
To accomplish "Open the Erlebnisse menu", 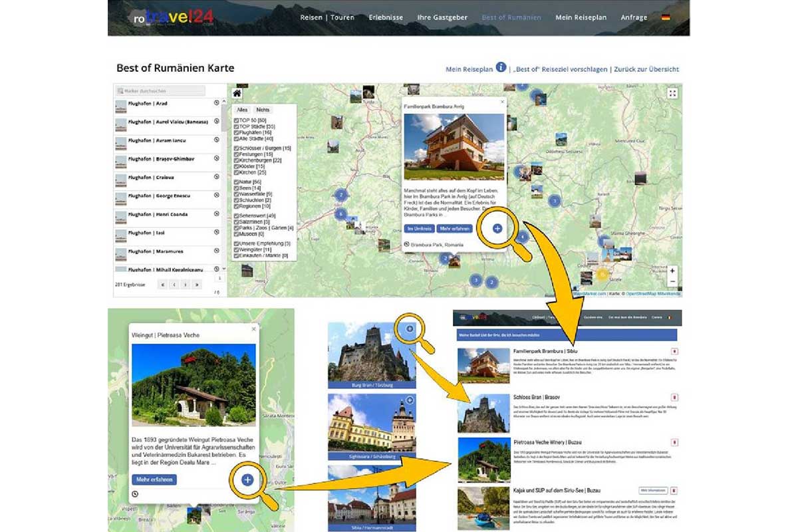I will (x=385, y=17).
